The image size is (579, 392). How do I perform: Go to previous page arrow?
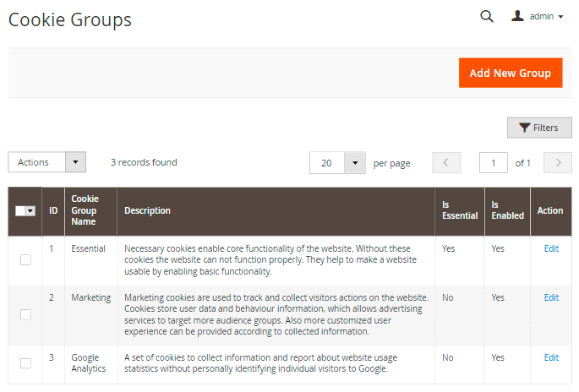[446, 163]
